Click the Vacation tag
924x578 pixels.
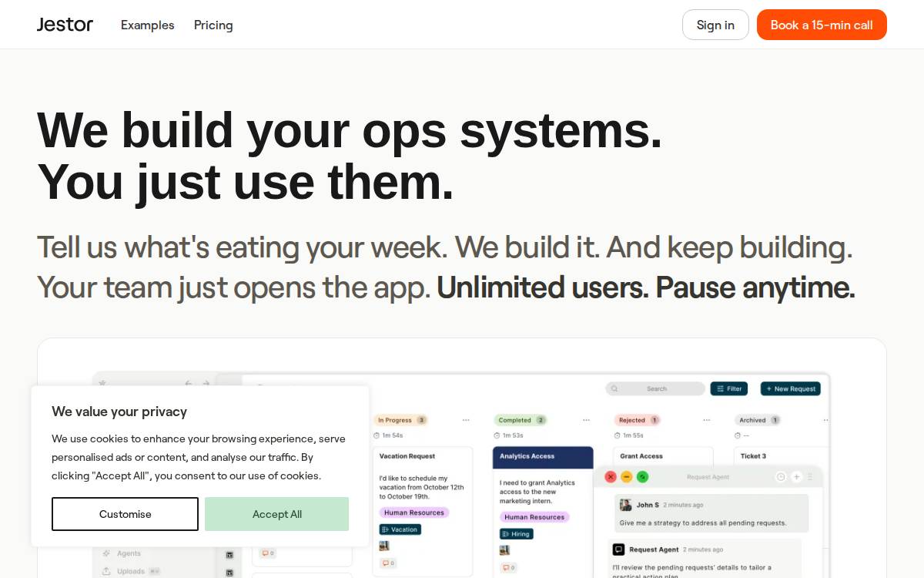399,529
